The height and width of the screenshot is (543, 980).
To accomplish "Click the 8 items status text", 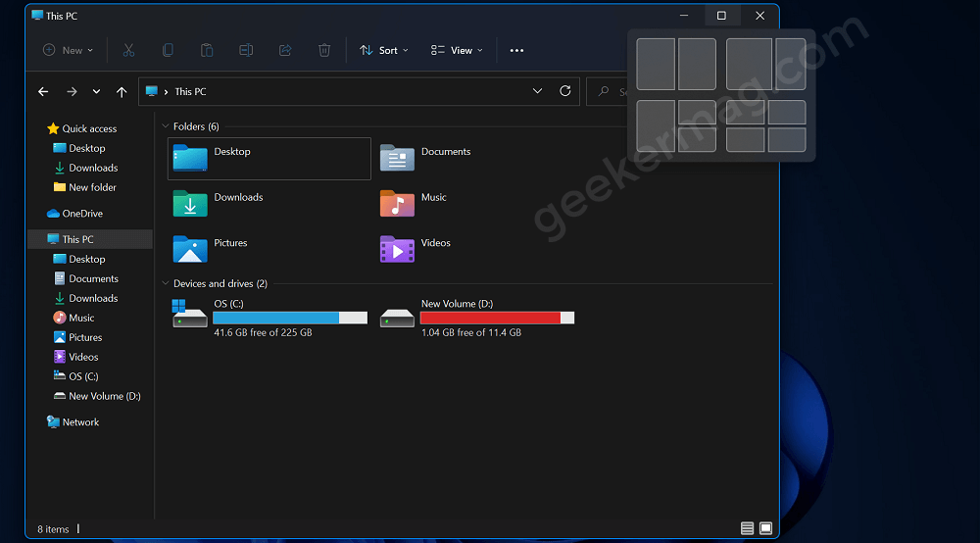I will coord(53,529).
